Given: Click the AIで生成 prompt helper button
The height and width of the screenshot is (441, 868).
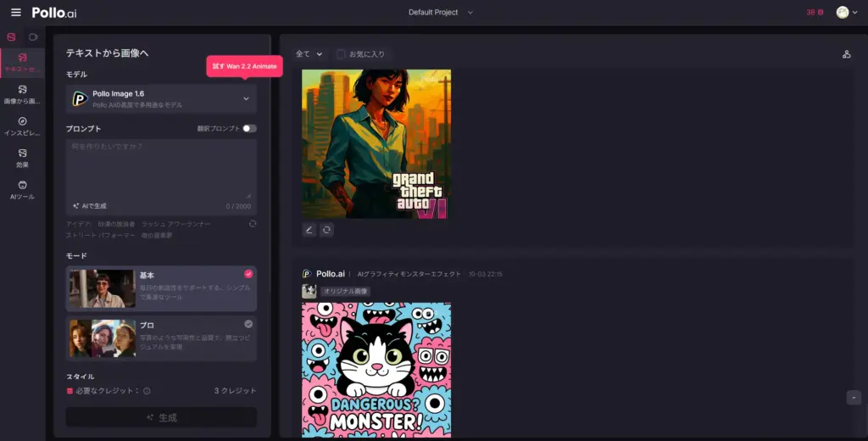Looking at the screenshot, I should pos(90,206).
